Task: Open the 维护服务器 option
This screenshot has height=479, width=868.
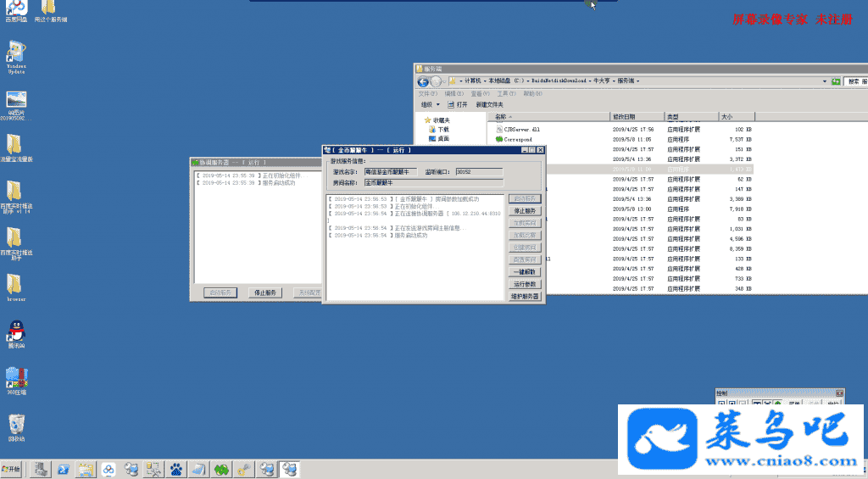Action: pyautogui.click(x=525, y=297)
